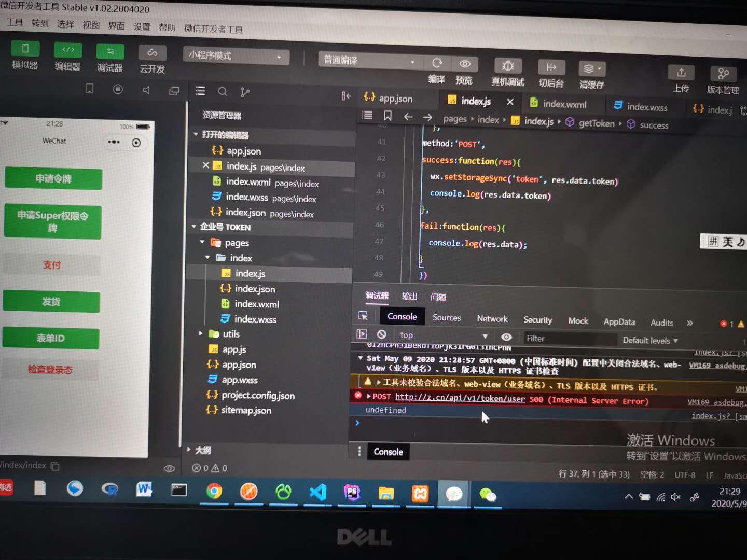The width and height of the screenshot is (747, 560).
Task: Click the compile refresh icon (编译)
Action: (437, 63)
